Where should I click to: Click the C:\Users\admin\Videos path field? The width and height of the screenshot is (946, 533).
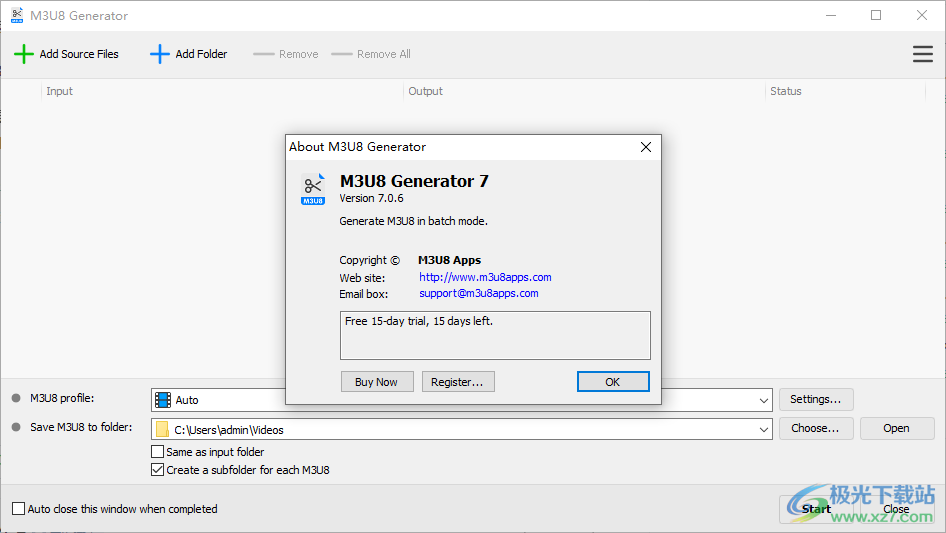click(x=462, y=430)
